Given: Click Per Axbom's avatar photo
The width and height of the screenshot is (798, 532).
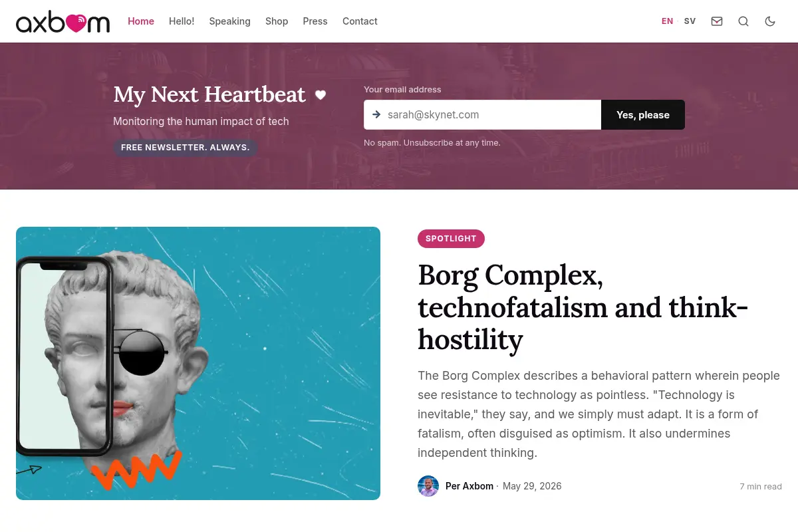Looking at the screenshot, I should coord(428,486).
